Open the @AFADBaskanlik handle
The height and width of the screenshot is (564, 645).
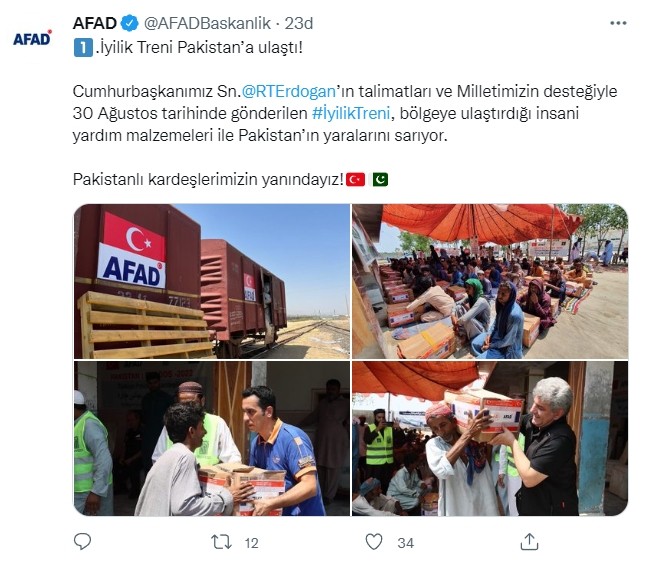coord(207,23)
